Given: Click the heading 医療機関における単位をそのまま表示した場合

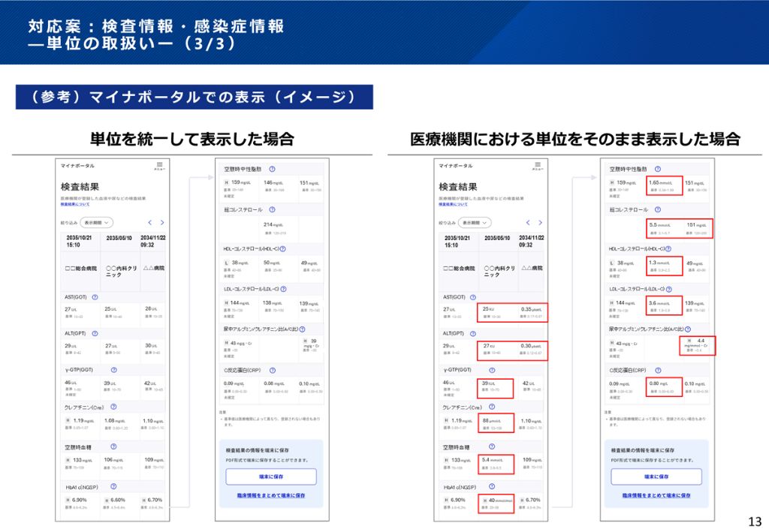Looking at the screenshot, I should (x=574, y=139).
